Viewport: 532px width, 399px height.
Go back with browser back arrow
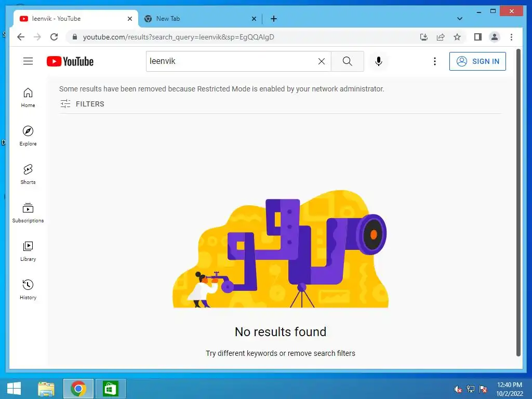click(21, 37)
